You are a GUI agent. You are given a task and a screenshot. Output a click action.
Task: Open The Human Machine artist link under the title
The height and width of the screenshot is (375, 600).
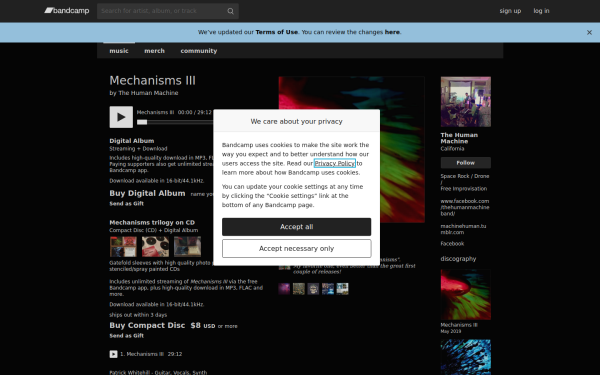(x=148, y=93)
